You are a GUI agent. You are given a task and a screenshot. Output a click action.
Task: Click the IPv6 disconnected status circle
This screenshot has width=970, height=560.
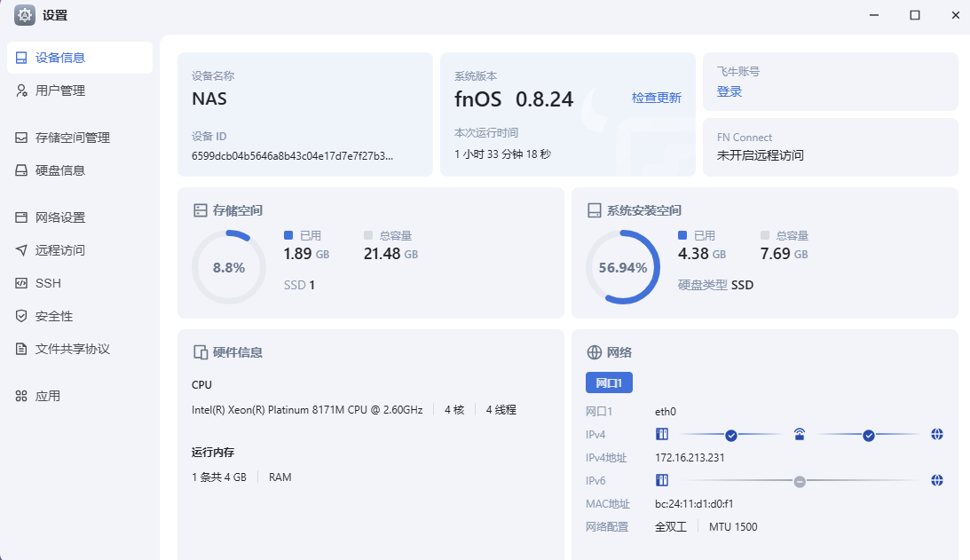800,481
